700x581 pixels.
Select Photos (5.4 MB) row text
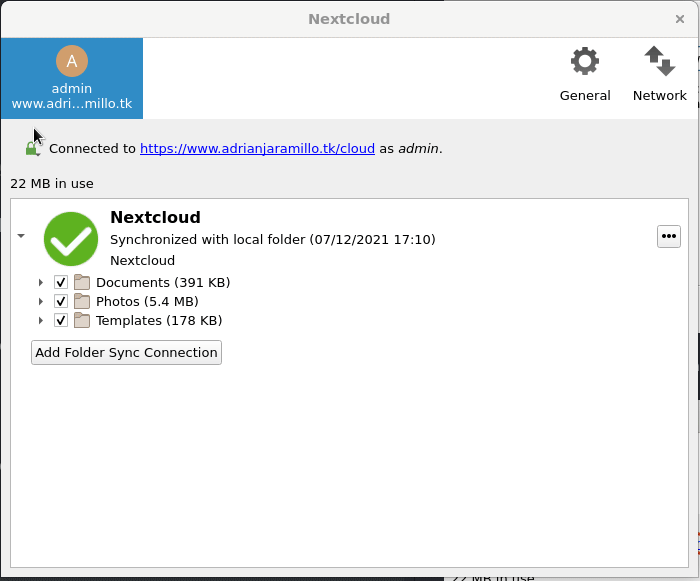(147, 301)
